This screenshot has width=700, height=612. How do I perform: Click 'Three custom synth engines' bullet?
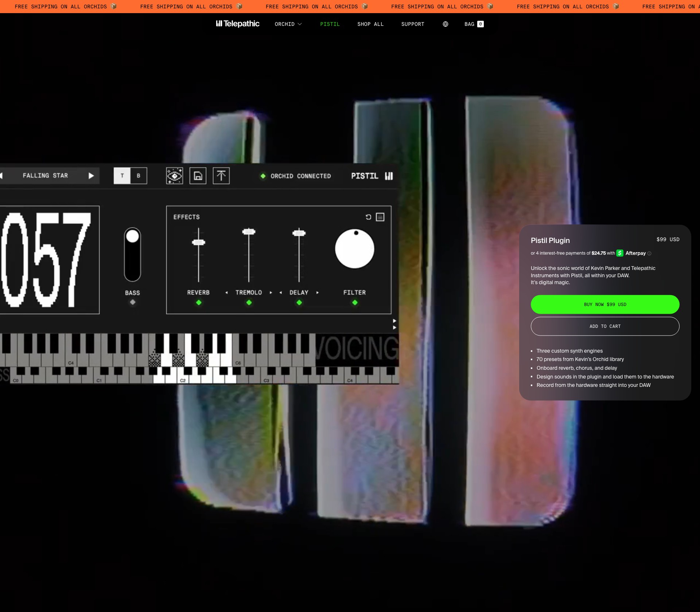click(x=569, y=351)
